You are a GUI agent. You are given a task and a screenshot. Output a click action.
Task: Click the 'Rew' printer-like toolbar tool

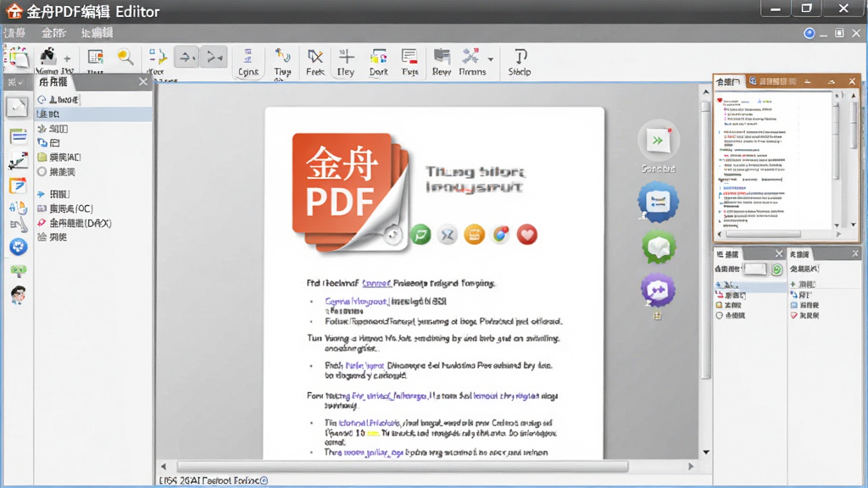tap(442, 62)
